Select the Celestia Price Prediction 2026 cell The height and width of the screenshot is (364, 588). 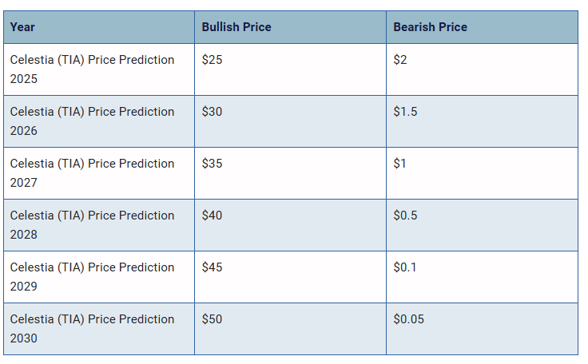point(99,121)
